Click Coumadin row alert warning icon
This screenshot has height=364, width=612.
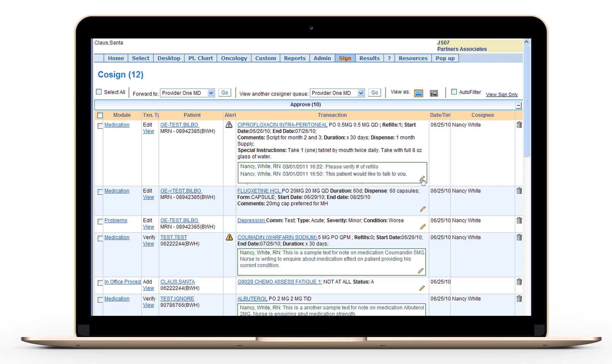coord(229,237)
